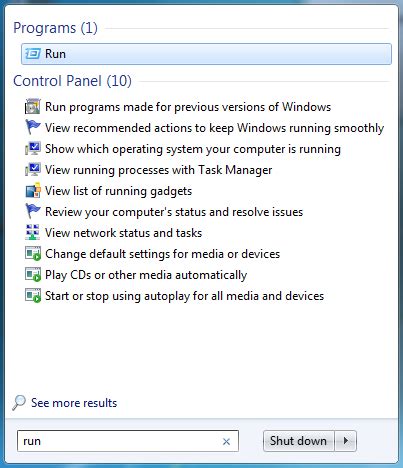Open the Run program result

coord(206,54)
